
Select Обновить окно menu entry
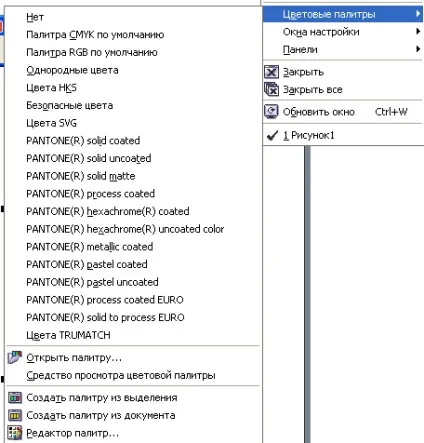coord(343,112)
